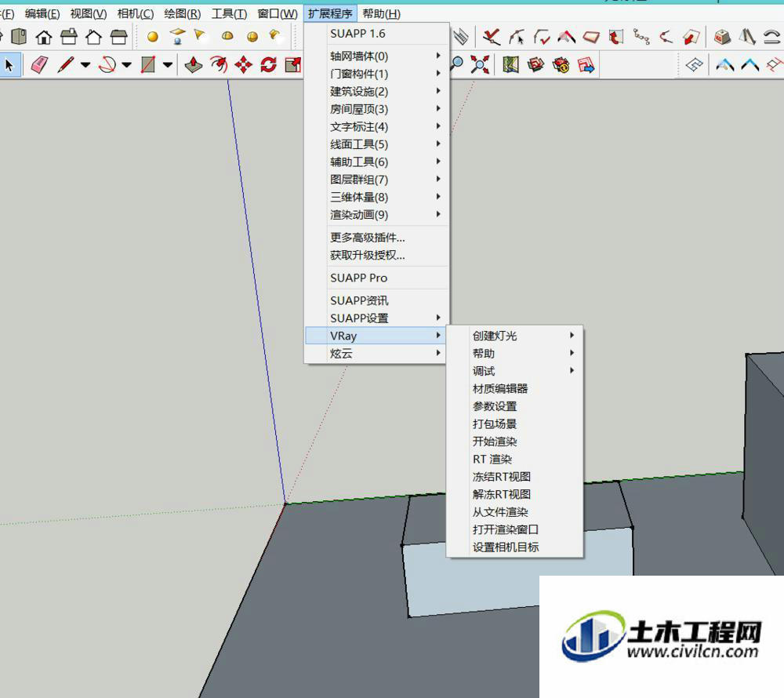Choose 材质编辑器 in the VRay submenu
Viewport: 784px width, 698px height.
[x=515, y=388]
